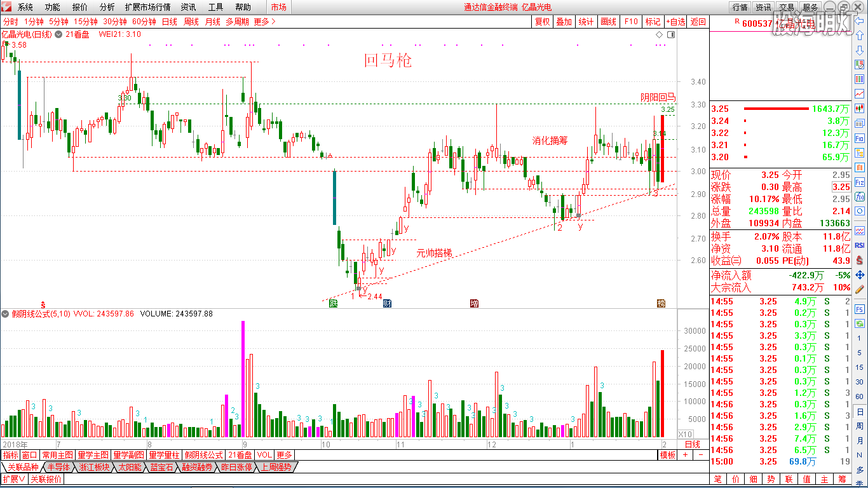Image resolution: width=868 pixels, height=488 pixels.
Task: Select the pencil drawing icon in sidebar
Action: coord(860,289)
